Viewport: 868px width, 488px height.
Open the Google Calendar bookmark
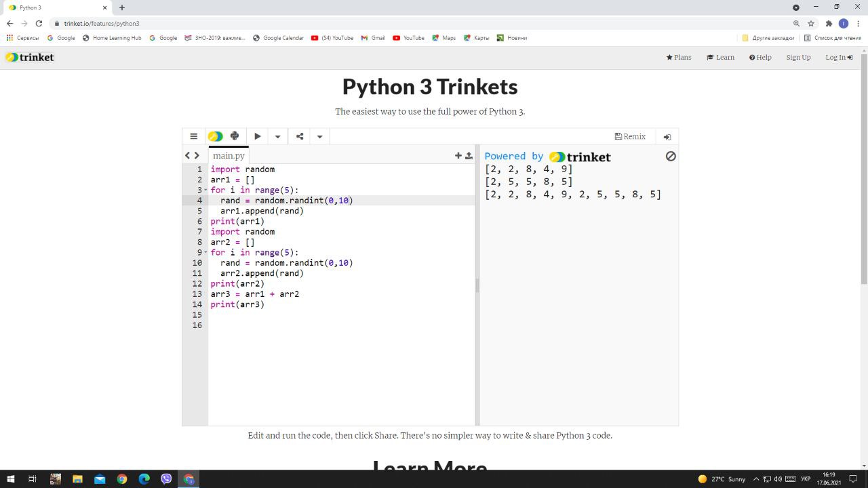278,38
